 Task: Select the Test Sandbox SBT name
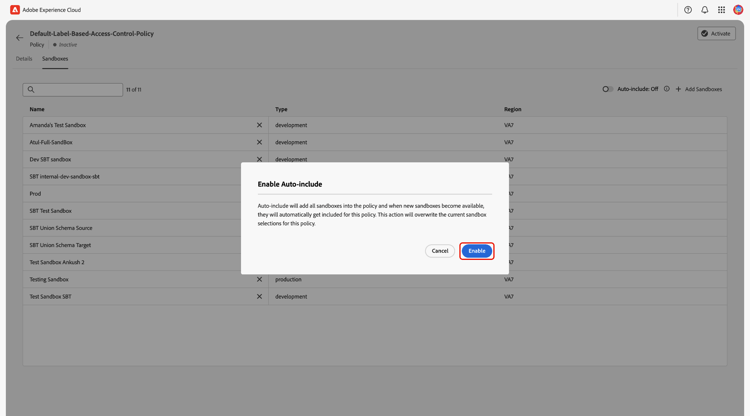coord(51,296)
